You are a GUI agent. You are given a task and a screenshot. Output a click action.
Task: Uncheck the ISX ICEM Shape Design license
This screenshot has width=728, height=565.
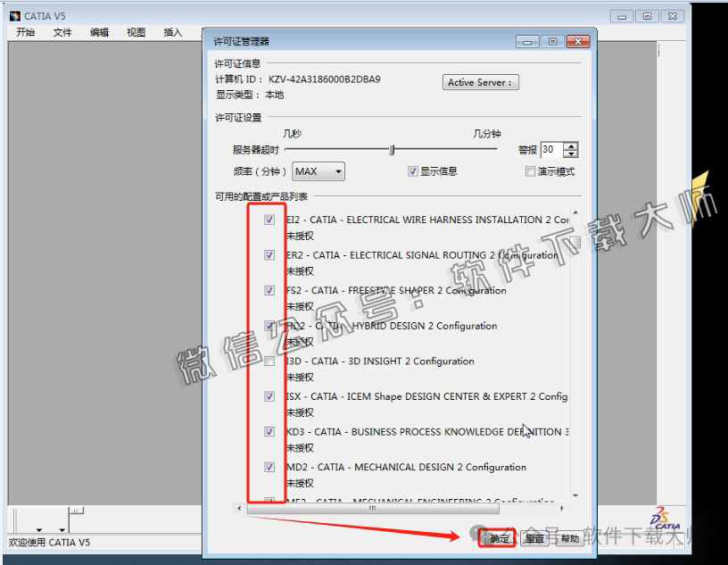tap(269, 396)
